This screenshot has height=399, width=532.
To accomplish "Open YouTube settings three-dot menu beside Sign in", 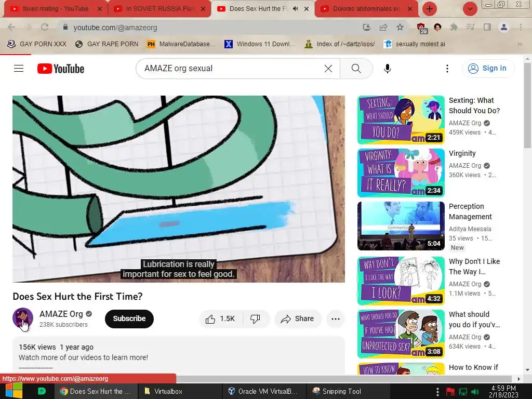I will click(x=447, y=69).
